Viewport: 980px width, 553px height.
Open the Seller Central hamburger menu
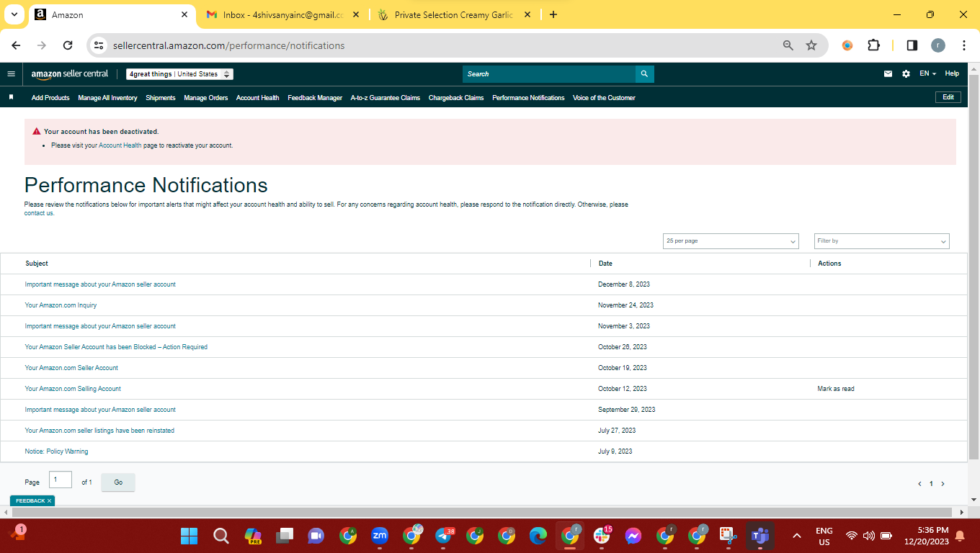coord(11,74)
